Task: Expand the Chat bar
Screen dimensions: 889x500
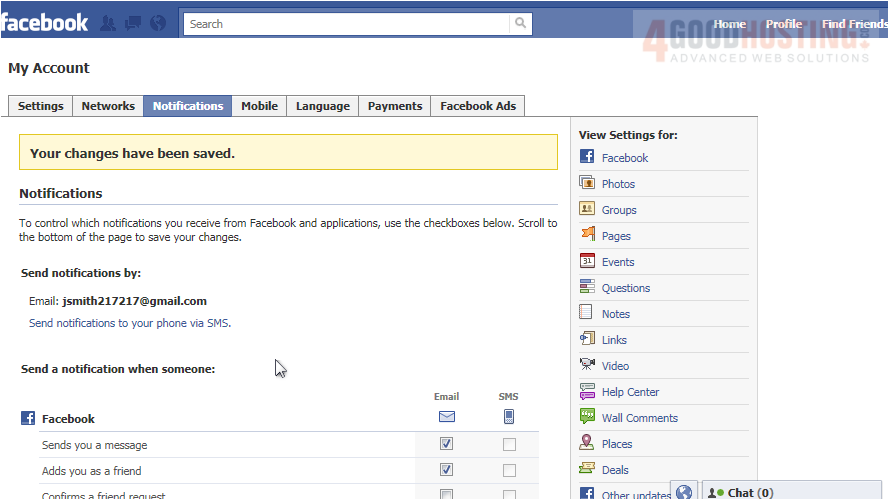Action: pyautogui.click(x=750, y=492)
